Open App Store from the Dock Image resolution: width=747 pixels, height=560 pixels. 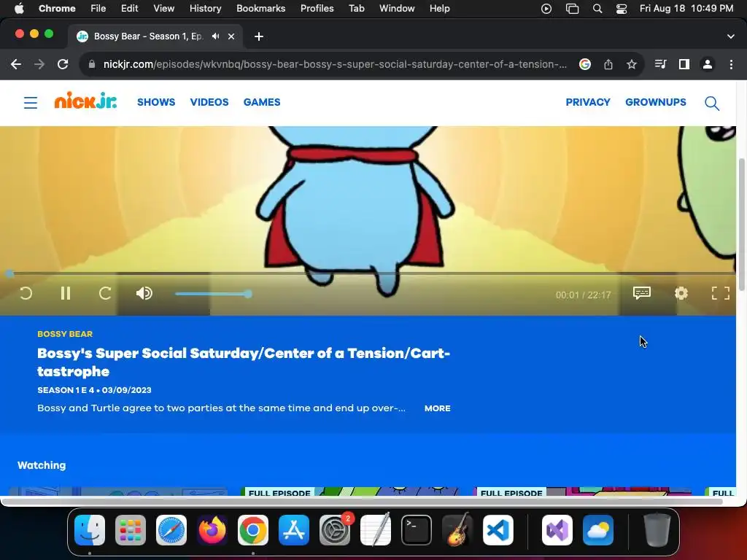[293, 529]
